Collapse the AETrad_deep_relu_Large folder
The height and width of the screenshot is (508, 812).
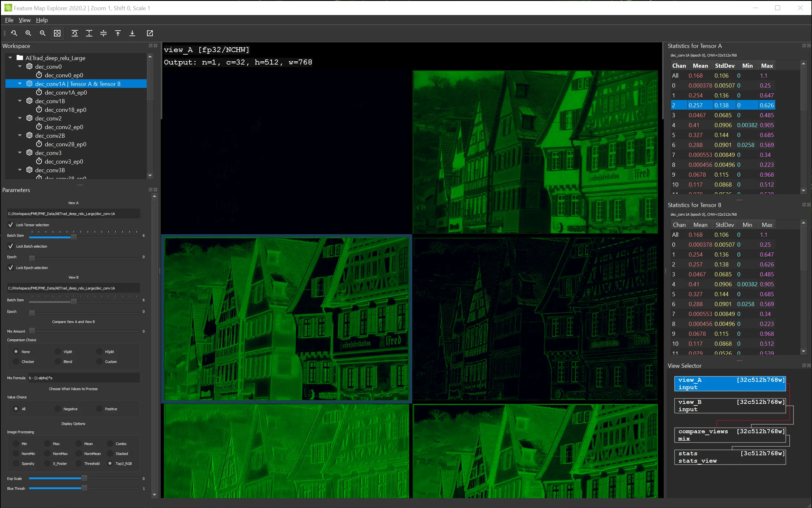click(x=11, y=58)
